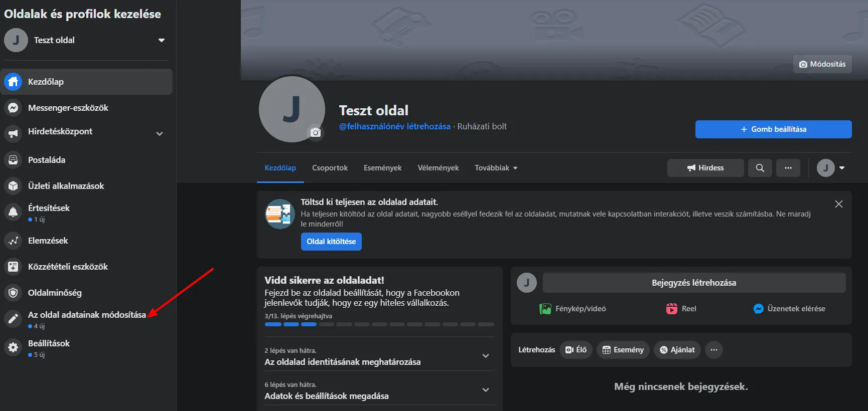
Task: Create an Esemény from the Létrehozás row
Action: [623, 350]
